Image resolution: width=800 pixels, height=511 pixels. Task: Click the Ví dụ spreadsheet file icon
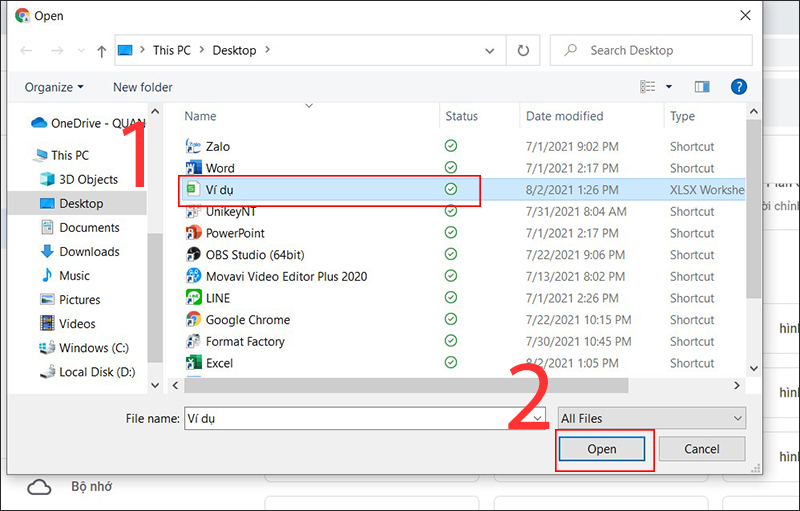click(x=193, y=189)
